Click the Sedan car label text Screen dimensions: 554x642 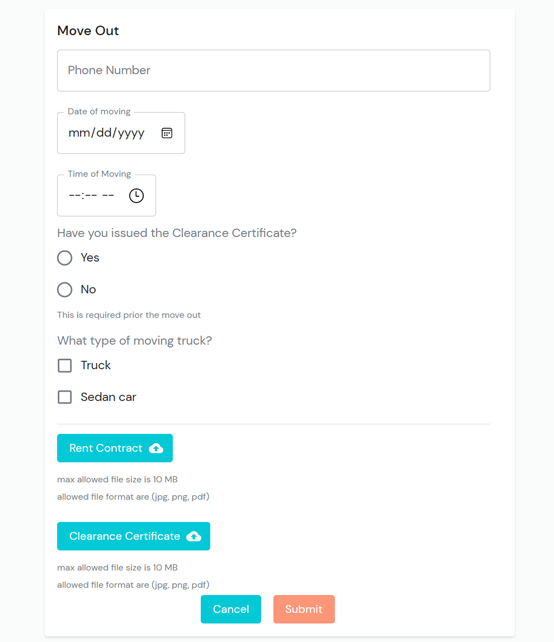point(108,397)
